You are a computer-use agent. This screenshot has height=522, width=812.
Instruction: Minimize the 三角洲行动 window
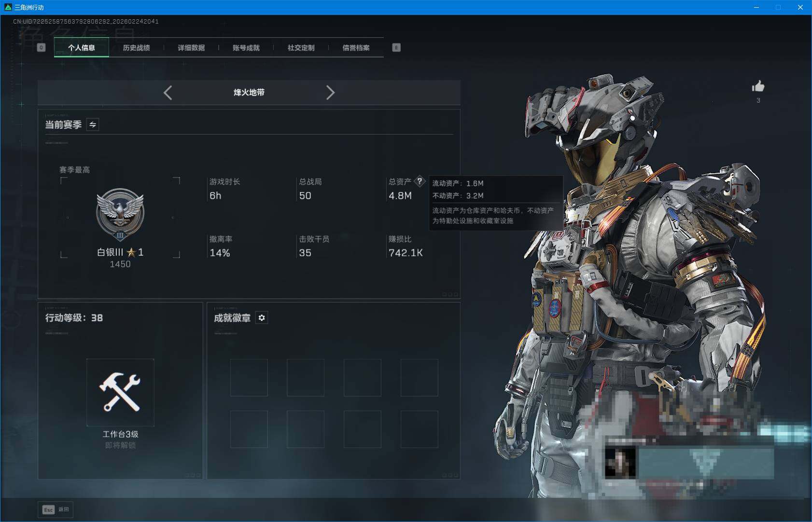coord(756,7)
